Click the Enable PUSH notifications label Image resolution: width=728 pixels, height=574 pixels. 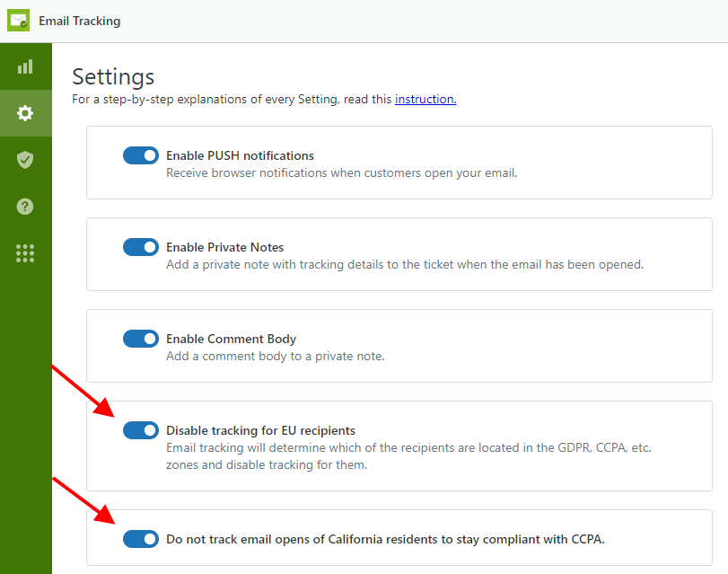[x=240, y=155]
